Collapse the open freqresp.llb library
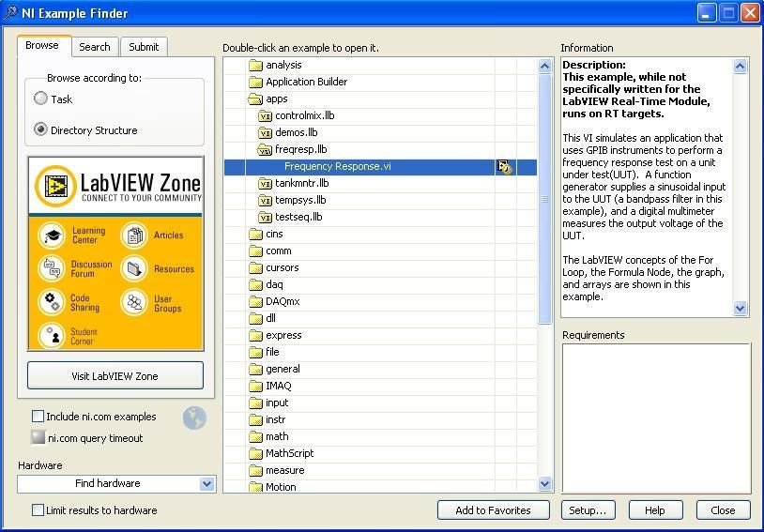The height and width of the screenshot is (532, 764). [x=265, y=149]
